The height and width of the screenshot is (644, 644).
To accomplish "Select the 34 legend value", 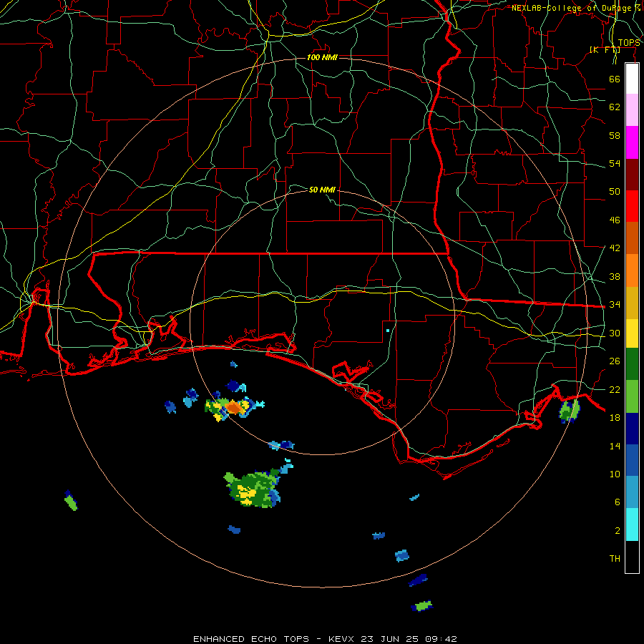I will pos(615,304).
